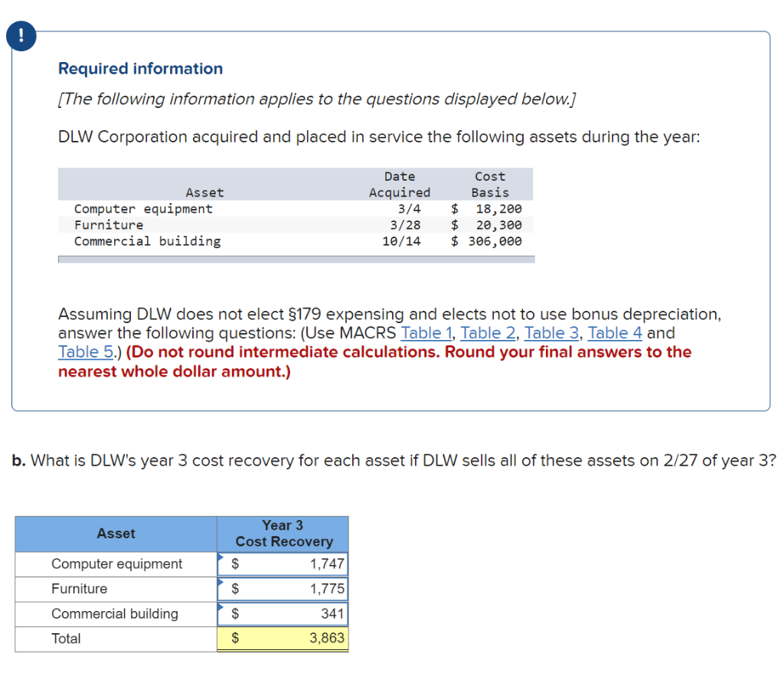Viewport: 784px width, 696px height.
Task: Select the 3/28 date acquired value
Action: point(406,225)
